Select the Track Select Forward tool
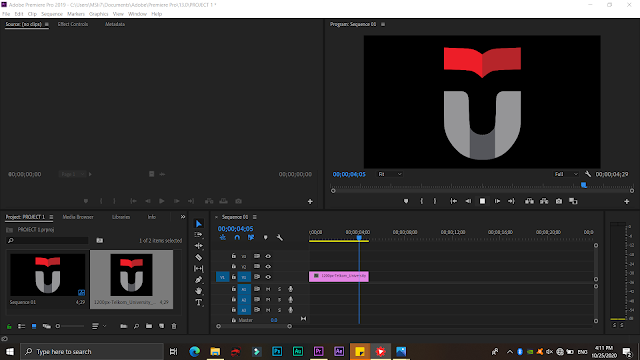Image resolution: width=640 pixels, height=360 pixels. (199, 235)
